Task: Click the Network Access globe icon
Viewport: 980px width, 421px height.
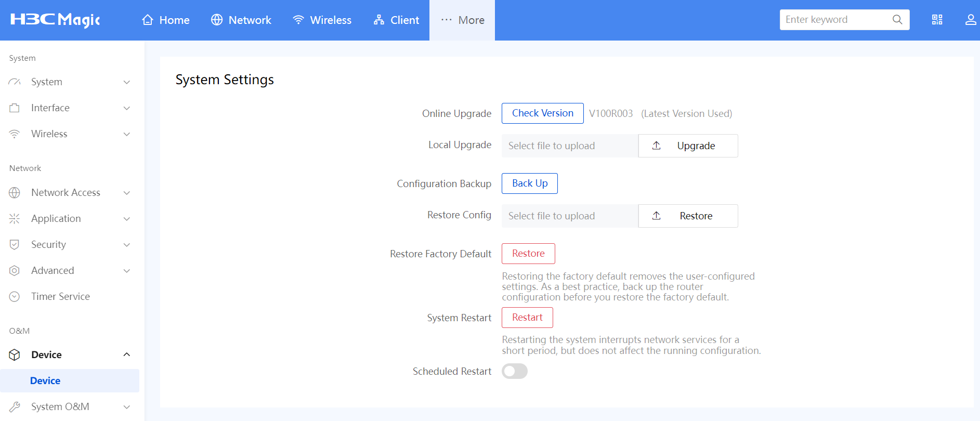Action: coord(15,192)
